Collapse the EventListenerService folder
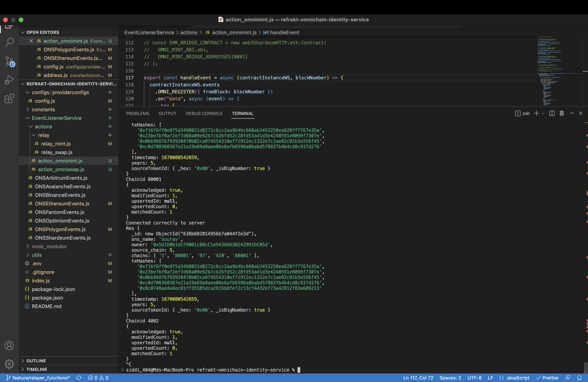This screenshot has width=588, height=382. pos(68,118)
